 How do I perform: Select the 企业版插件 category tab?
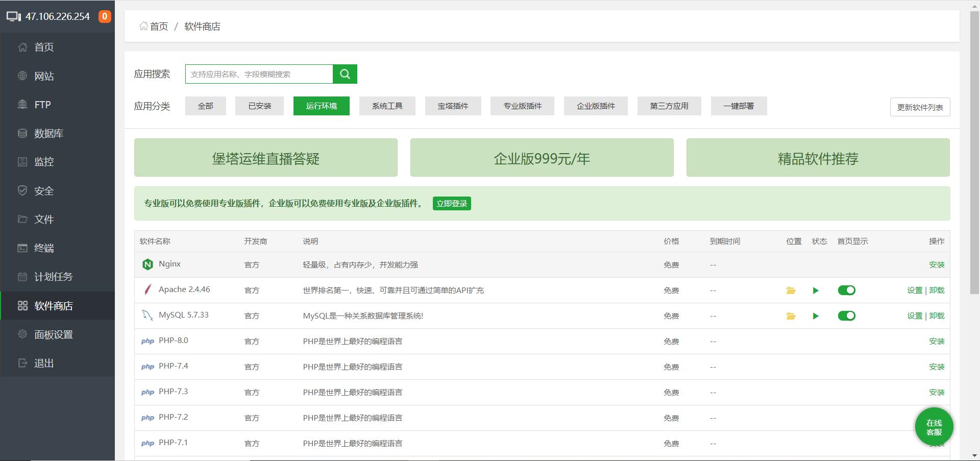(596, 106)
